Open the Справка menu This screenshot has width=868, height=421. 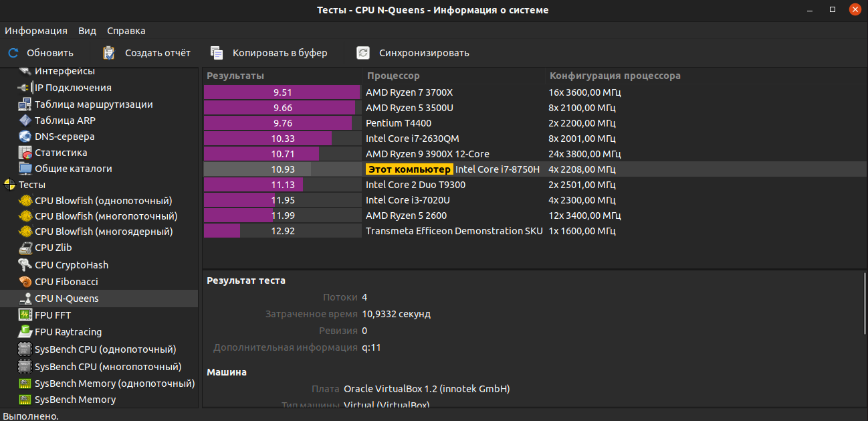click(x=126, y=31)
